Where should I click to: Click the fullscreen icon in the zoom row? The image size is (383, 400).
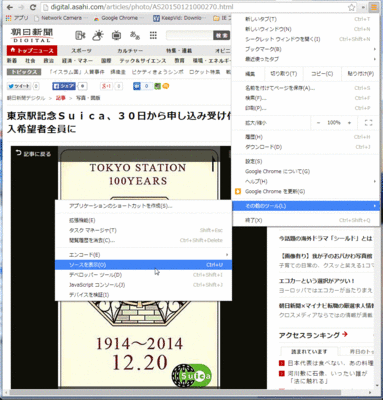tap(368, 123)
